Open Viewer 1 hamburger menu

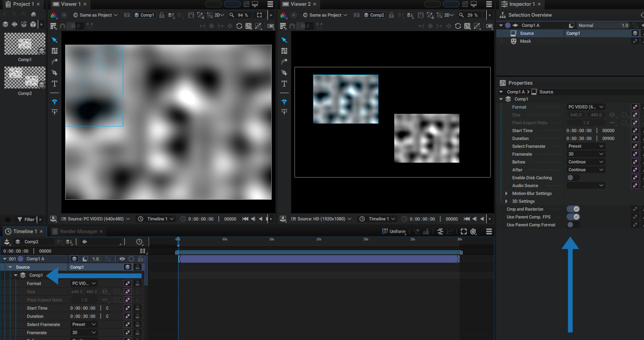[x=270, y=4]
